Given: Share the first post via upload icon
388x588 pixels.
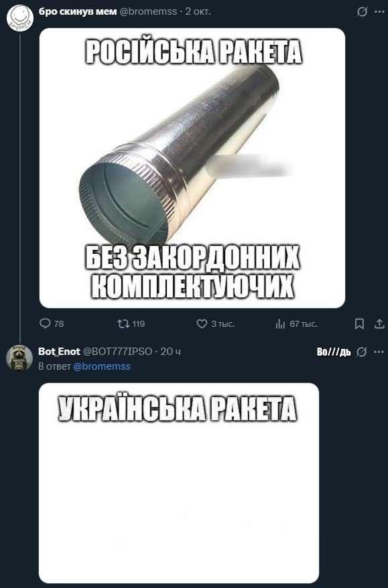Looking at the screenshot, I should pos(379,323).
